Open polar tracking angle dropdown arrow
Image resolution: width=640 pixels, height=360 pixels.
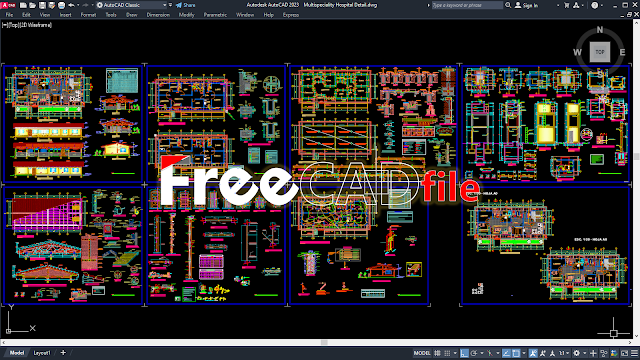[482, 353]
